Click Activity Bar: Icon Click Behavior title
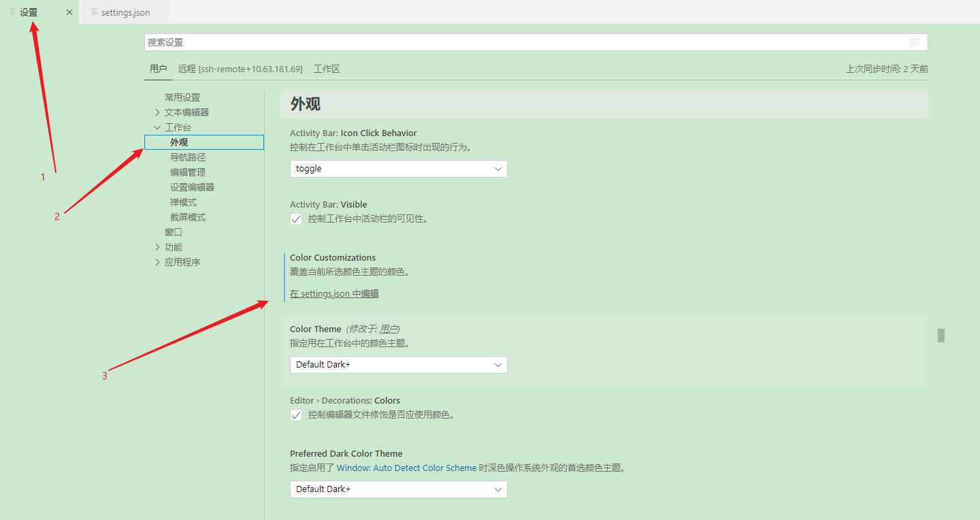The height and width of the screenshot is (520, 980). tap(353, 133)
